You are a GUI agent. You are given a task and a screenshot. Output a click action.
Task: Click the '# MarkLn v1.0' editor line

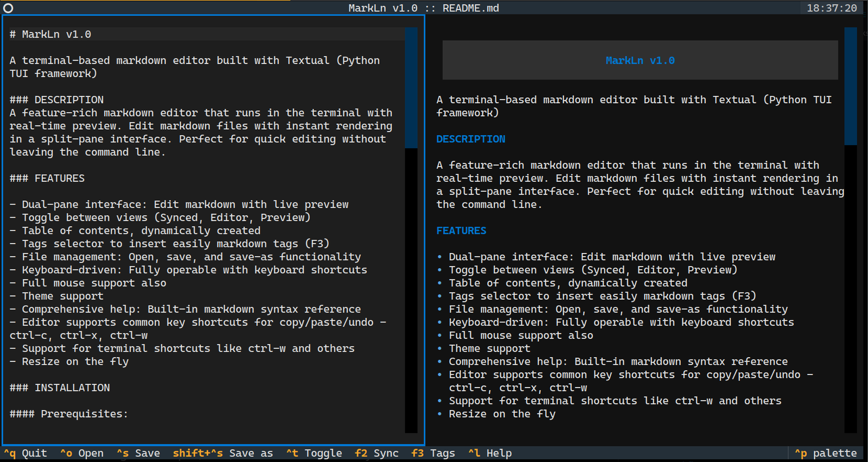coord(50,34)
